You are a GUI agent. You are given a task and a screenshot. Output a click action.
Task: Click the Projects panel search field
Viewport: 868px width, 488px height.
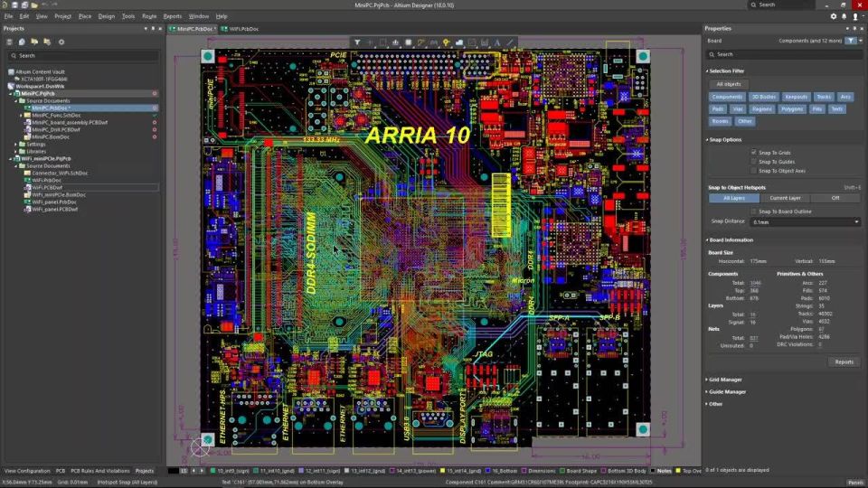(x=83, y=56)
